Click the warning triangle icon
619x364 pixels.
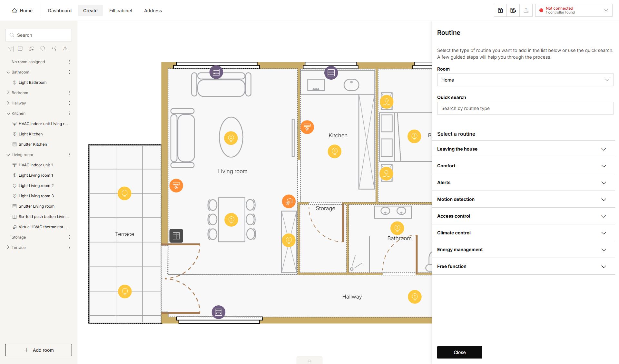(x=65, y=48)
